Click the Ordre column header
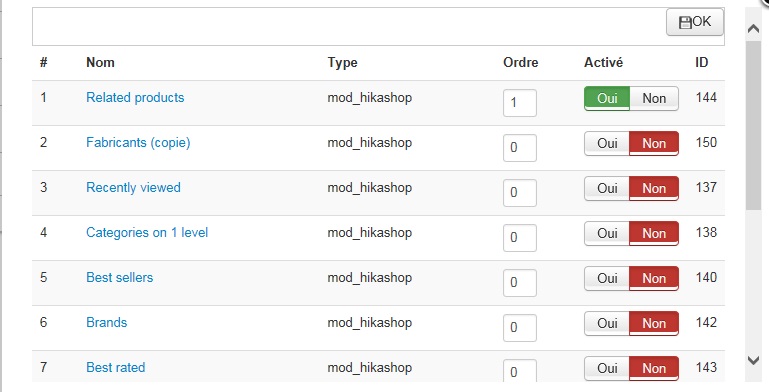The width and height of the screenshot is (769, 392). [520, 62]
